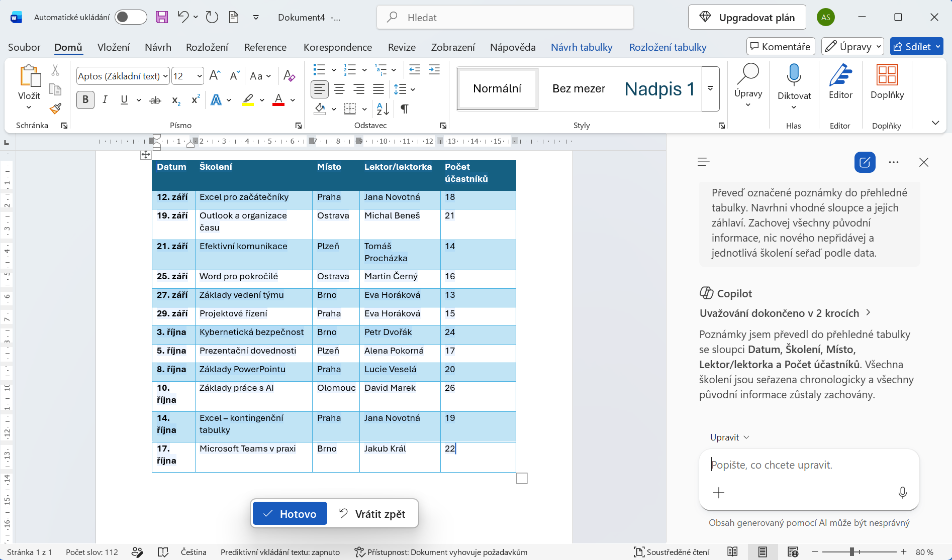The width and height of the screenshot is (952, 560).
Task: Click Sdílet button
Action: (x=916, y=47)
